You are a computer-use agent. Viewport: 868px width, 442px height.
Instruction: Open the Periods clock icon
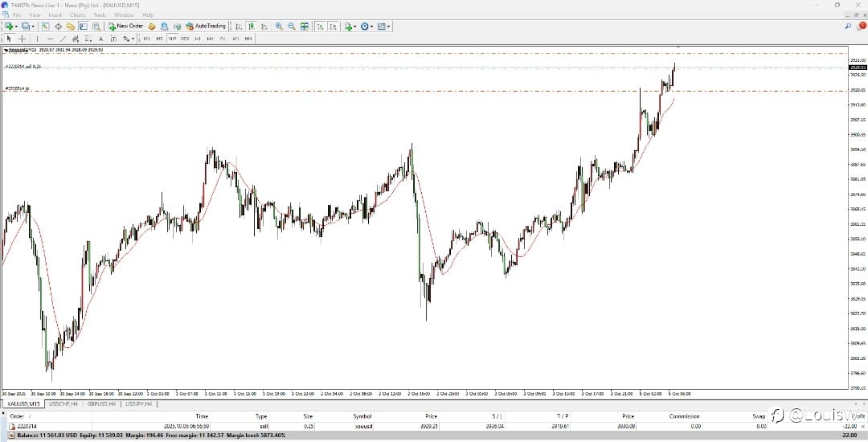point(365,26)
